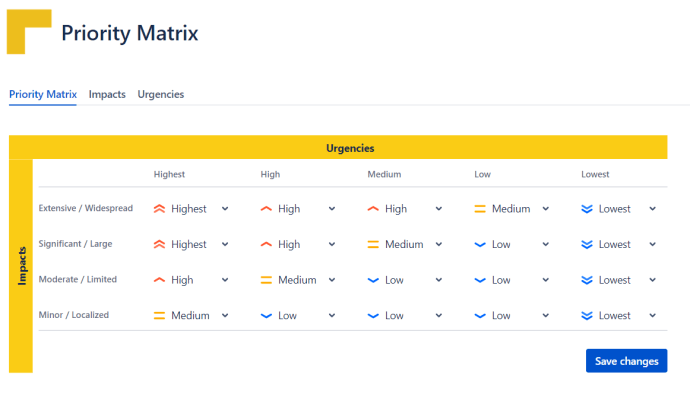Select the Priority Matrix tab
Screen dimensions: 690x404
pyautogui.click(x=43, y=94)
